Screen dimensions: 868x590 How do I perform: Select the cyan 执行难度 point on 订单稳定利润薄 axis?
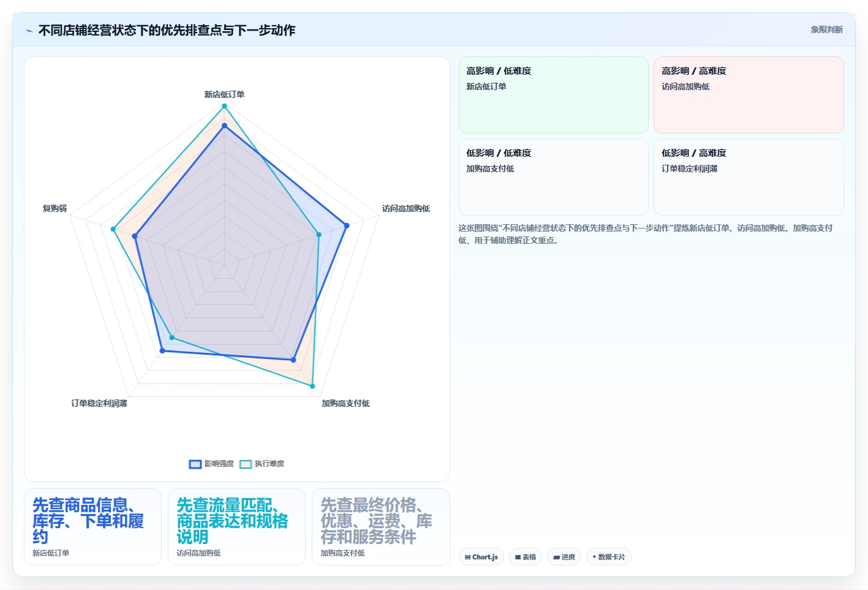172,338
